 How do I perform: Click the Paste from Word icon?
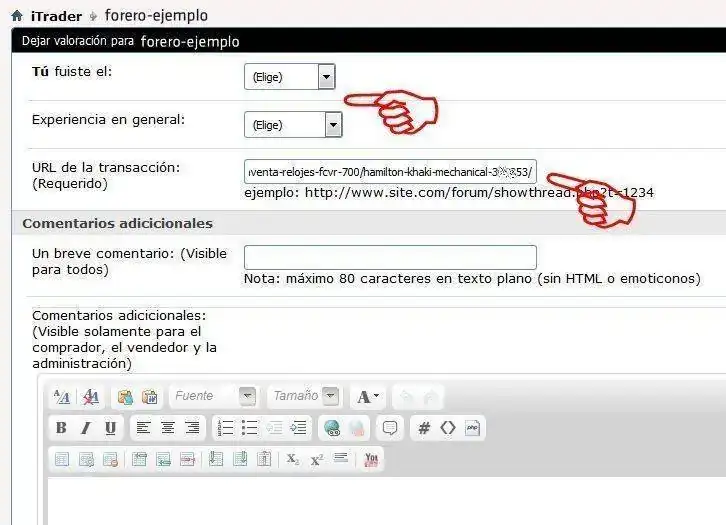(149, 397)
